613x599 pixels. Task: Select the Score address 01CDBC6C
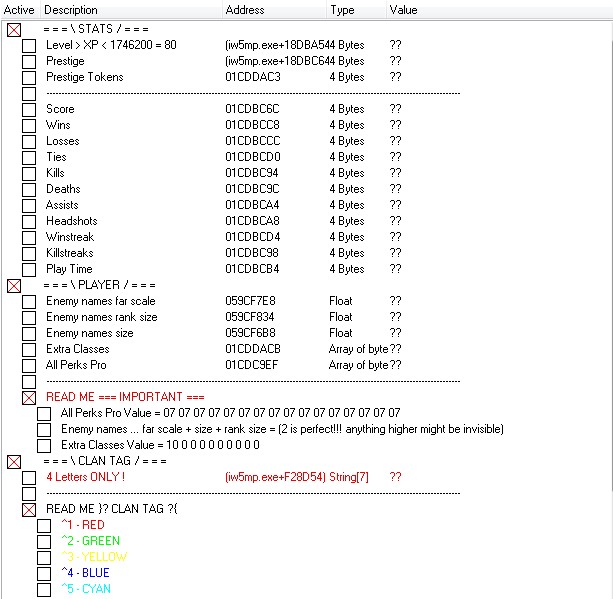tap(252, 109)
